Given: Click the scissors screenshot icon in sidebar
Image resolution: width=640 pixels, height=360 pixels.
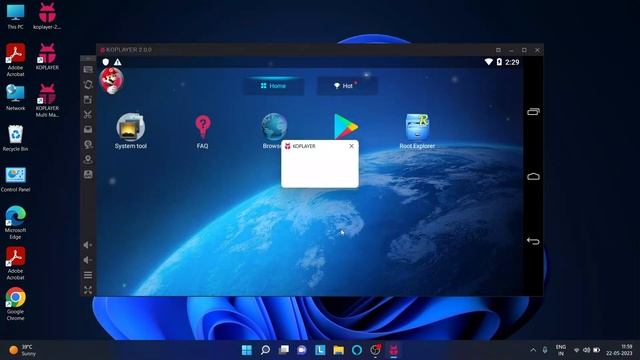Looking at the screenshot, I should tap(88, 115).
